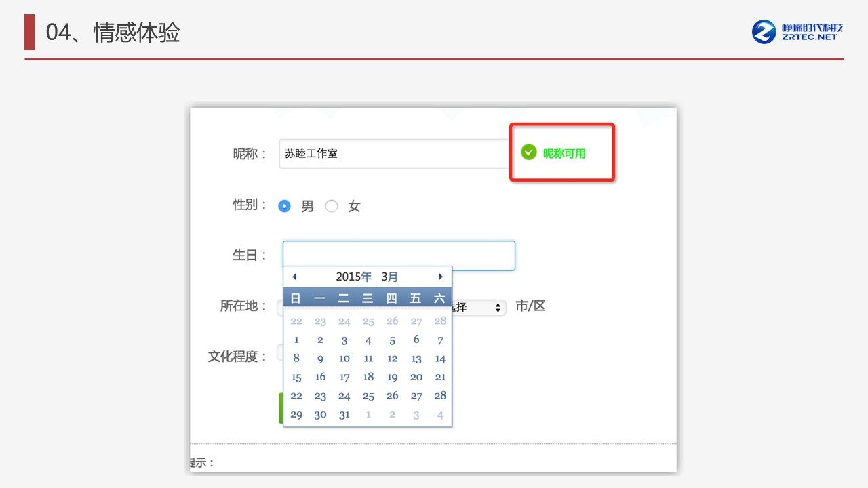Click the 昵称可用 status text

pyautogui.click(x=564, y=154)
